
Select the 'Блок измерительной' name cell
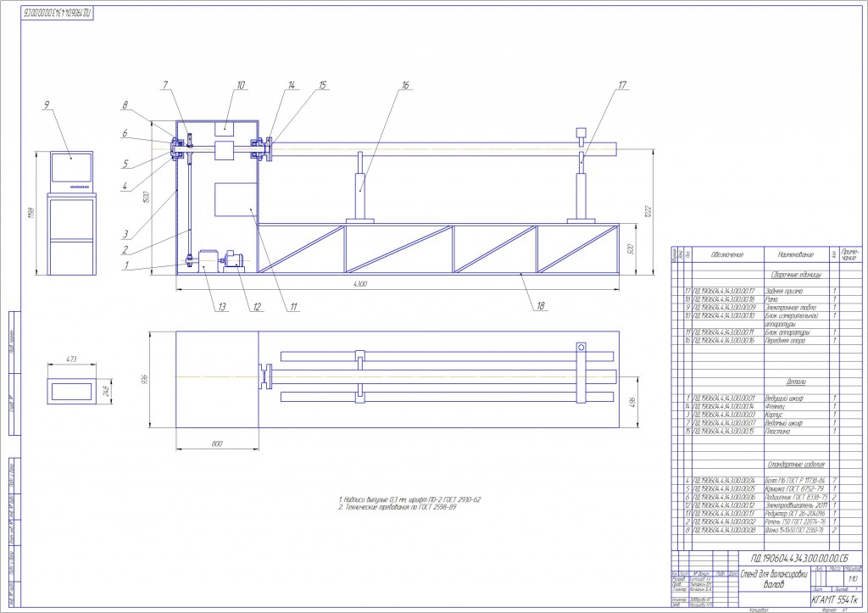point(791,315)
